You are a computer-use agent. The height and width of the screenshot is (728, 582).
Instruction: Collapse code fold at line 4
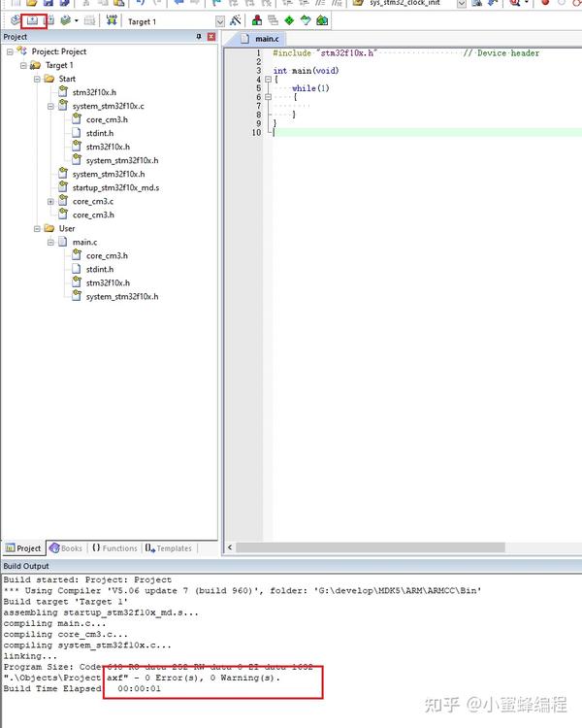click(x=268, y=80)
